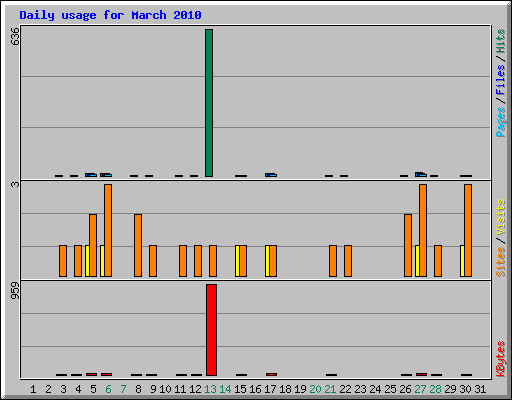Click the small blue Hits bar for day 17
512x400 pixels.
(x=271, y=175)
